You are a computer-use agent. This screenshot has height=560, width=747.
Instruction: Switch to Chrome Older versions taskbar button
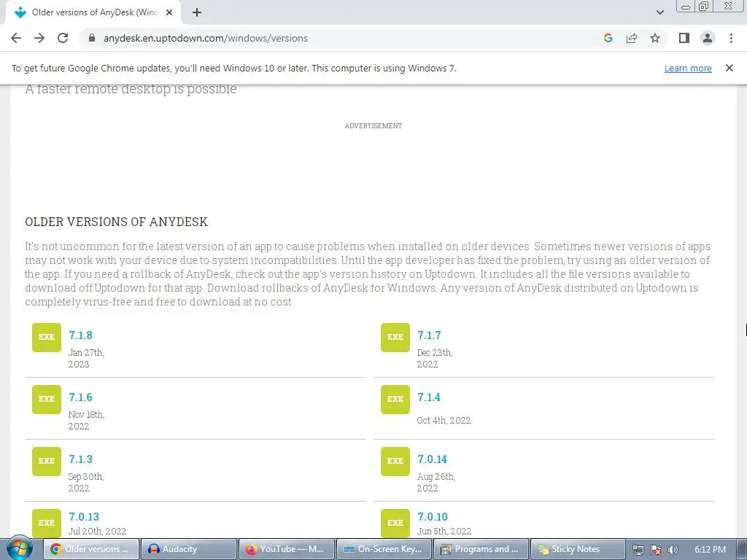click(x=92, y=549)
